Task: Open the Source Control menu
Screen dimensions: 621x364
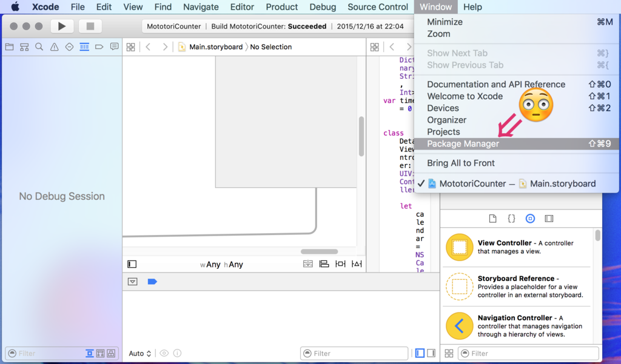Action: 377,7
